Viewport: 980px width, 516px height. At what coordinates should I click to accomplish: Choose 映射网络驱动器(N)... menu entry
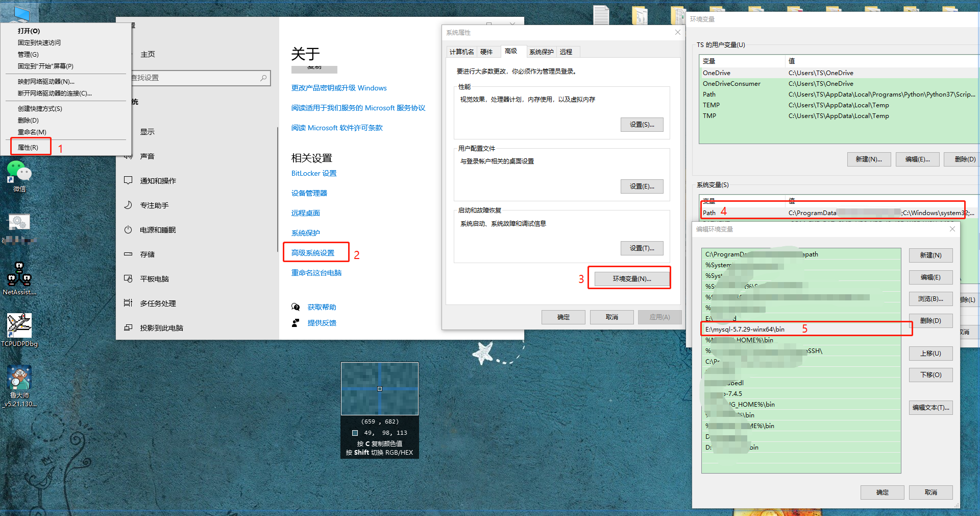(46, 81)
